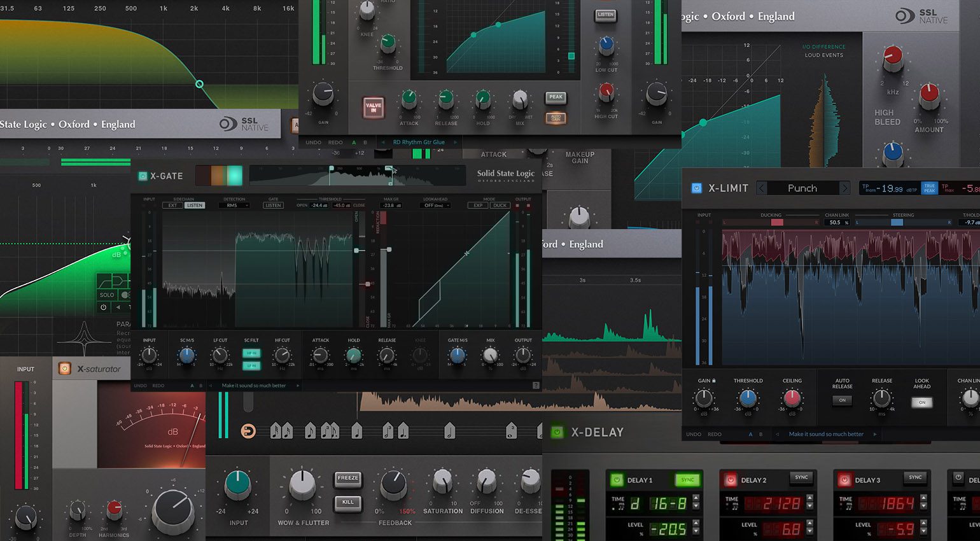Image resolution: width=980 pixels, height=541 pixels.
Task: Go to next X-LIMIT preset arrow after Punch
Action: pyautogui.click(x=844, y=188)
